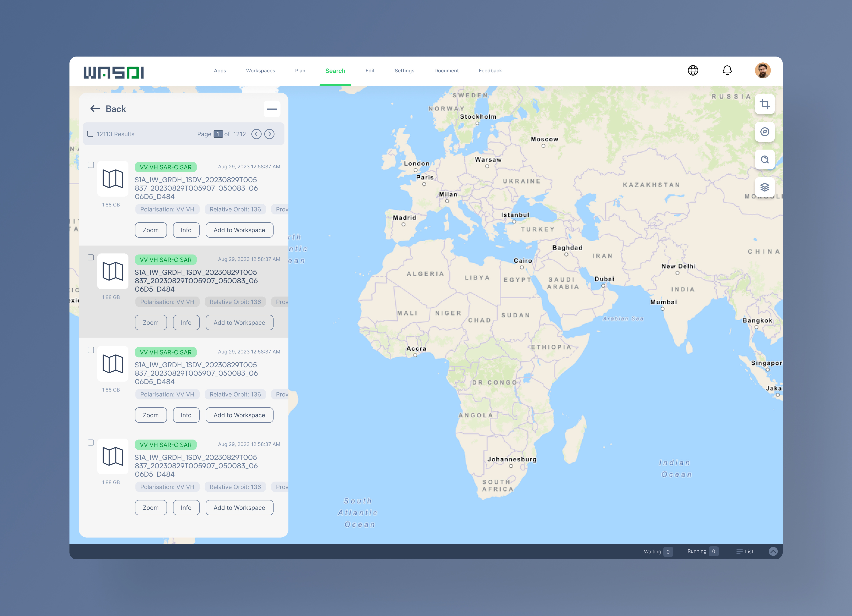Expand the bottom status bar chevron
Image resolution: width=852 pixels, height=616 pixels.
(x=773, y=551)
